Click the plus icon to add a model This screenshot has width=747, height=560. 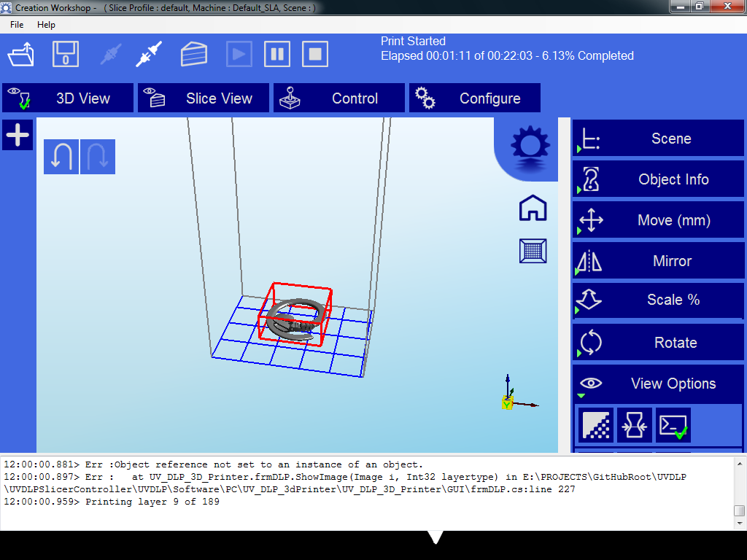[x=18, y=135]
